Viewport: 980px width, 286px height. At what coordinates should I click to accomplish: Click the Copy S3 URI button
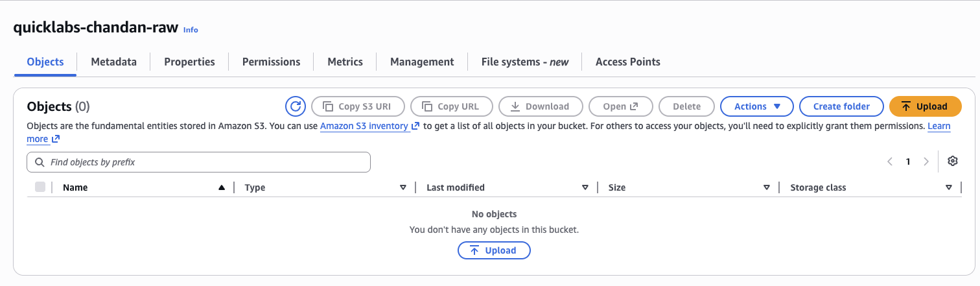point(358,106)
